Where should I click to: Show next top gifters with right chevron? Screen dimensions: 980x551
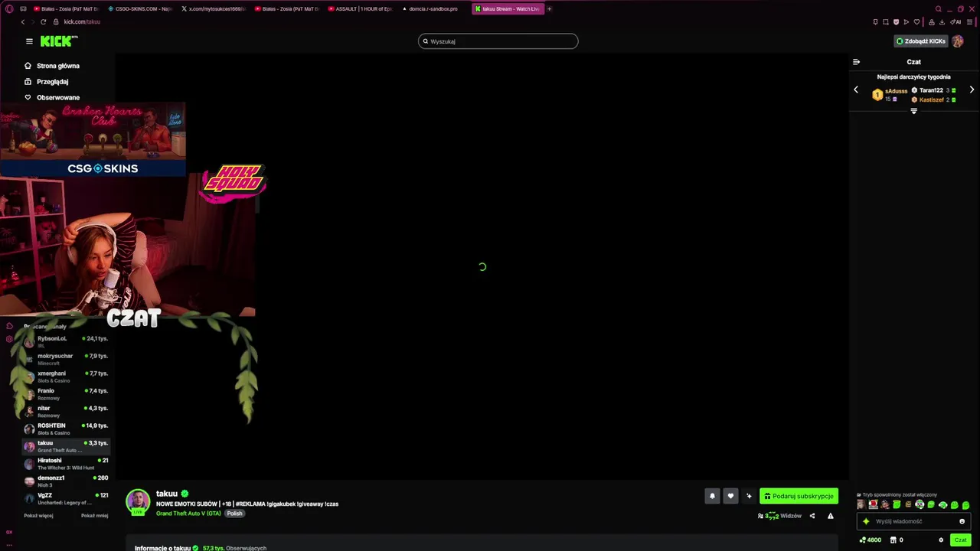pos(972,90)
